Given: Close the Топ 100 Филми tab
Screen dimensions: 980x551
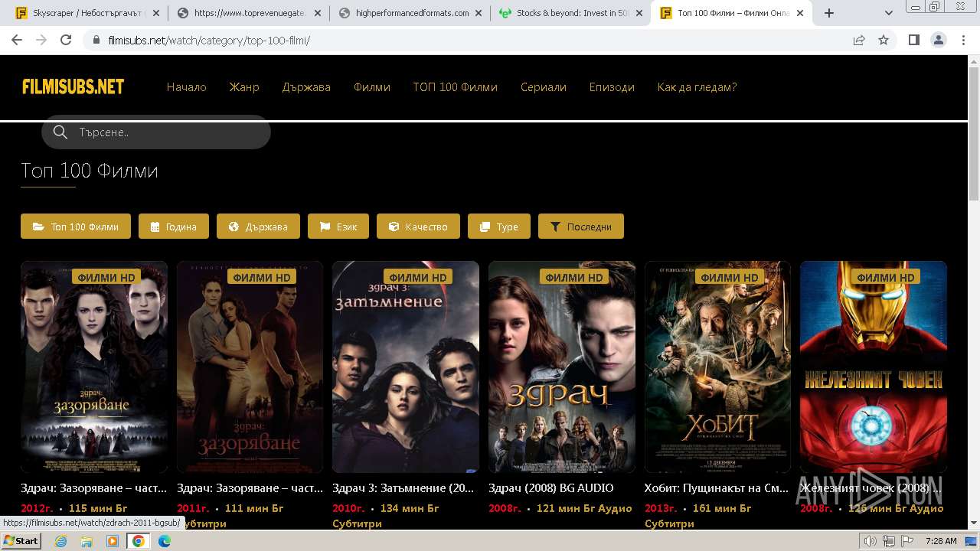Looking at the screenshot, I should tap(800, 13).
